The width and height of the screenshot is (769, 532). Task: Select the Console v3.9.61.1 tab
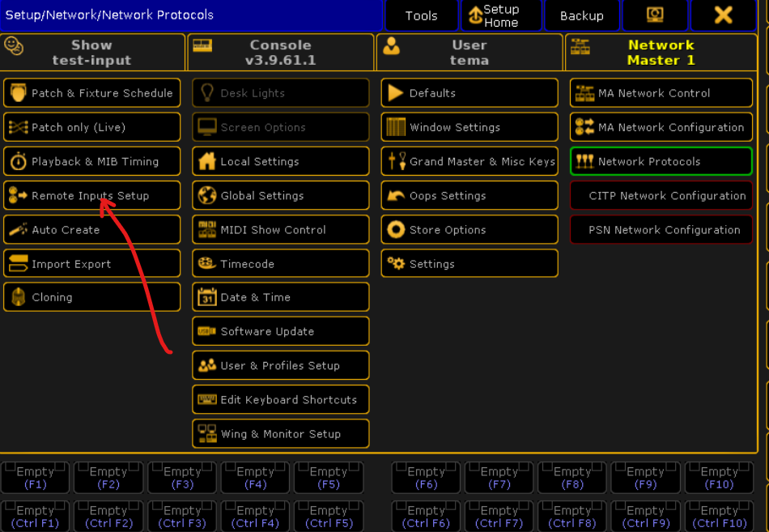coord(281,53)
